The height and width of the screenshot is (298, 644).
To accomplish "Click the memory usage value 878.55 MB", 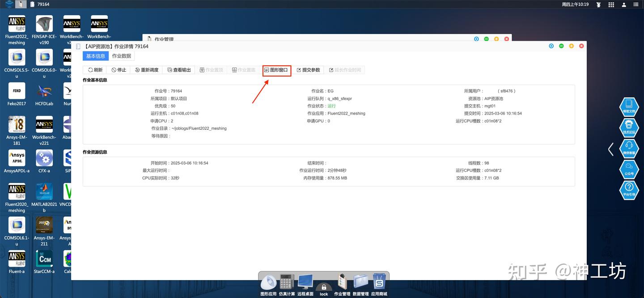I will (x=337, y=178).
